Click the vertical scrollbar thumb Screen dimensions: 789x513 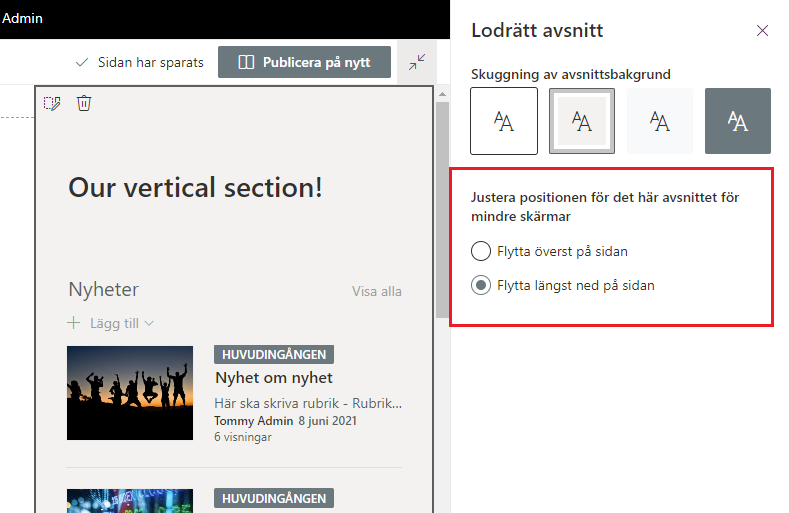tap(442, 209)
